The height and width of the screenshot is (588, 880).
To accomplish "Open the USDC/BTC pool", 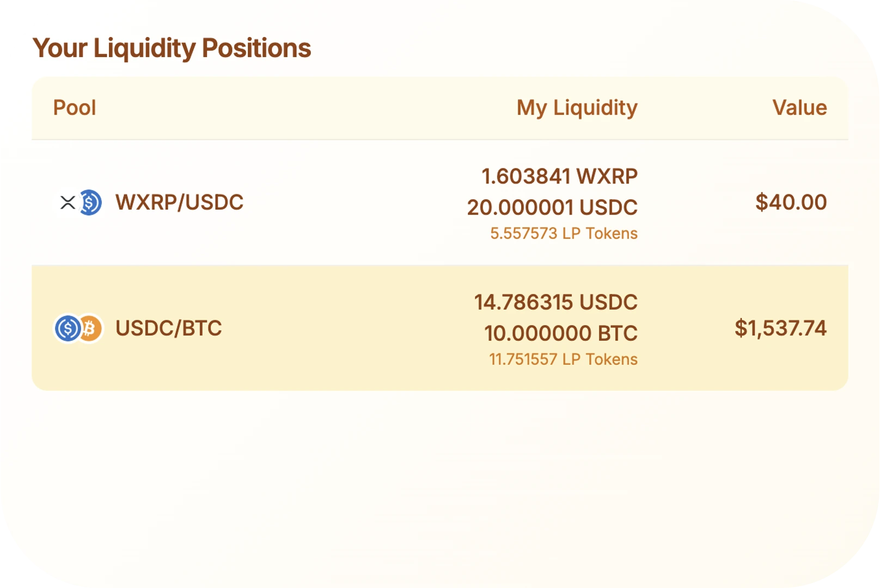I will pyautogui.click(x=169, y=328).
